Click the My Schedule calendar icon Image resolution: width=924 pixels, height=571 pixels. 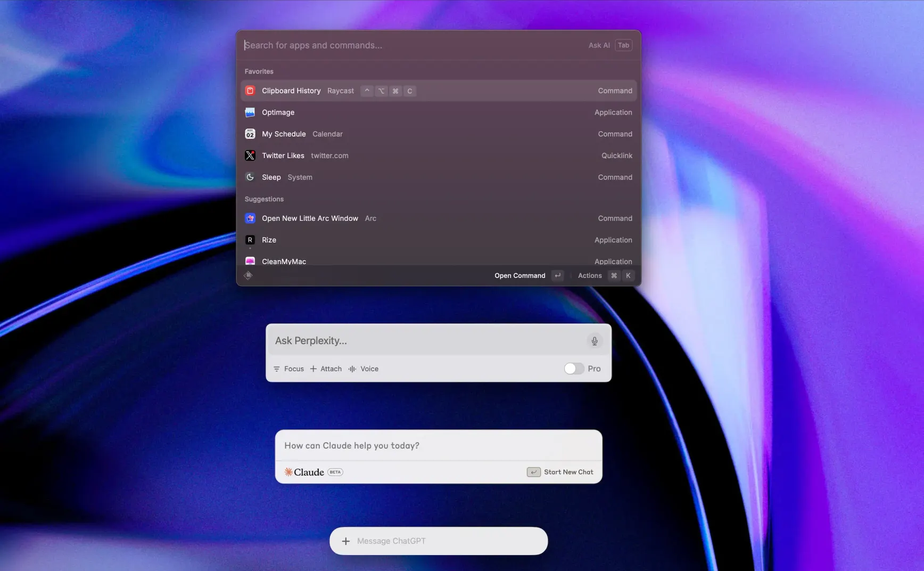(x=250, y=134)
